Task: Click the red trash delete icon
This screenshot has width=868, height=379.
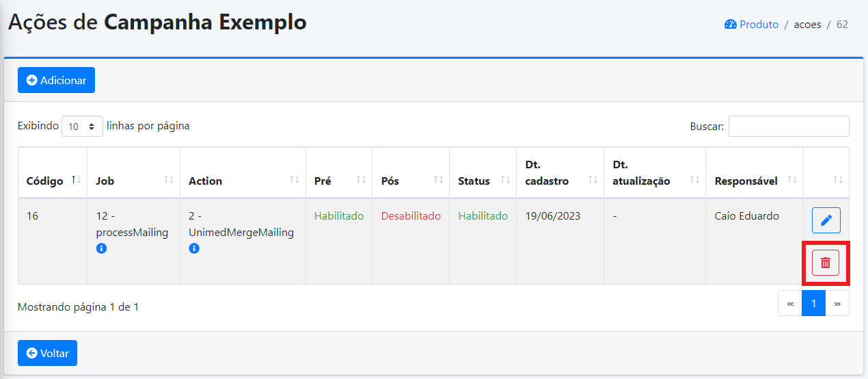Action: click(826, 263)
